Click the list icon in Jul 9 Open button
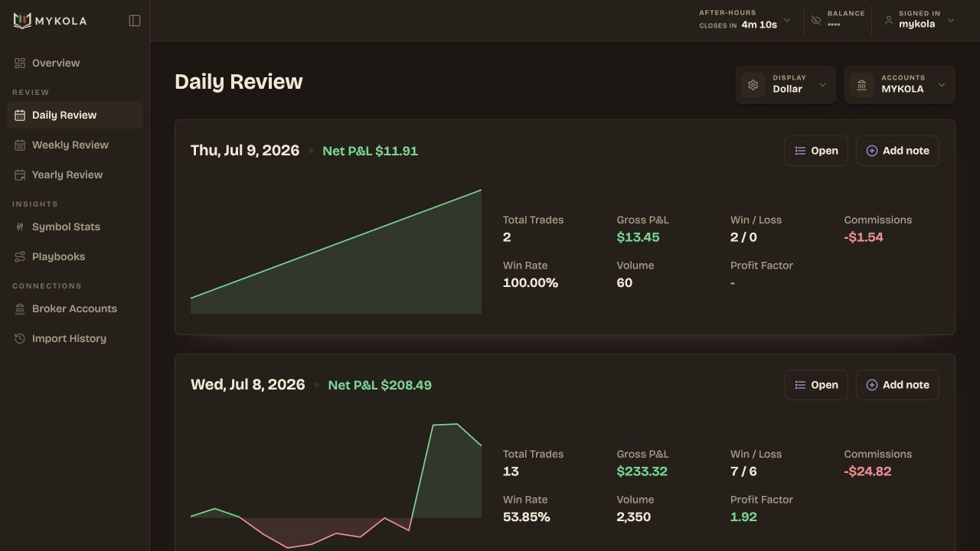980x551 pixels. click(800, 151)
